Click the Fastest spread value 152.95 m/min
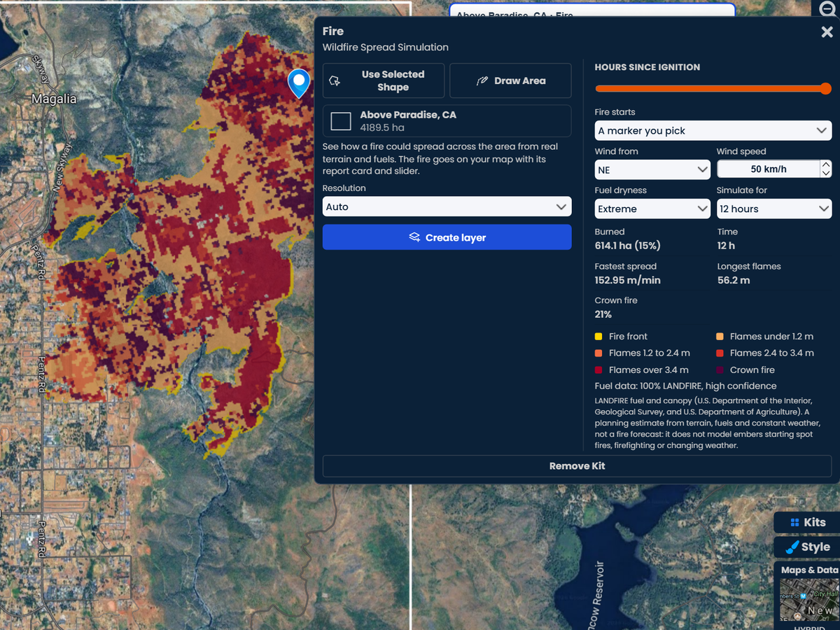This screenshot has height=630, width=840. point(627,280)
